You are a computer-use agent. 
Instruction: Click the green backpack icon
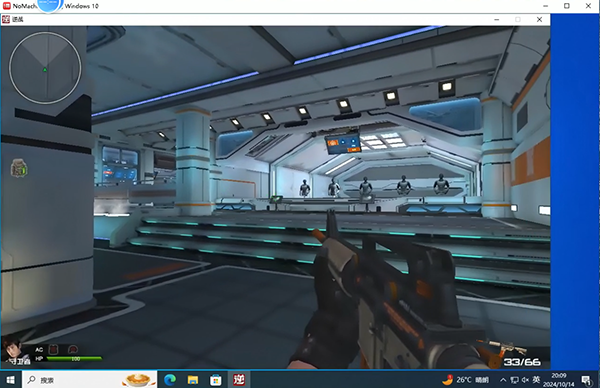click(18, 168)
